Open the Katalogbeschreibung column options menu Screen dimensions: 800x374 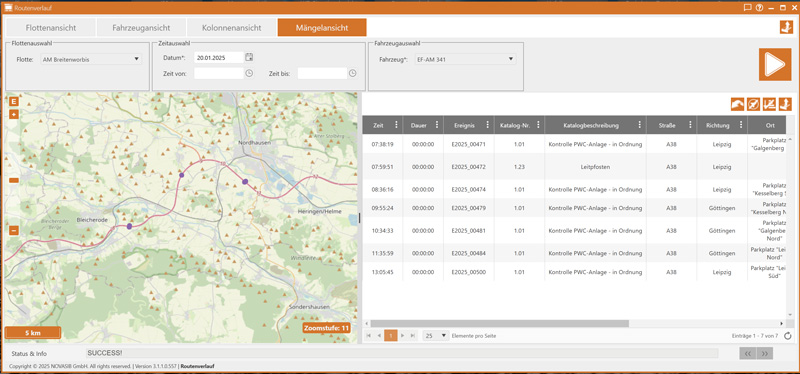click(639, 125)
